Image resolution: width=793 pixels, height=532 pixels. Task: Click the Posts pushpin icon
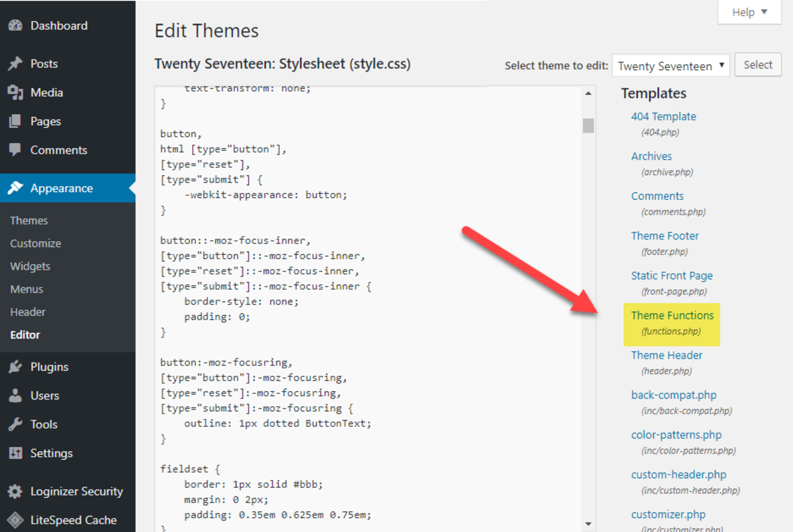coord(15,63)
